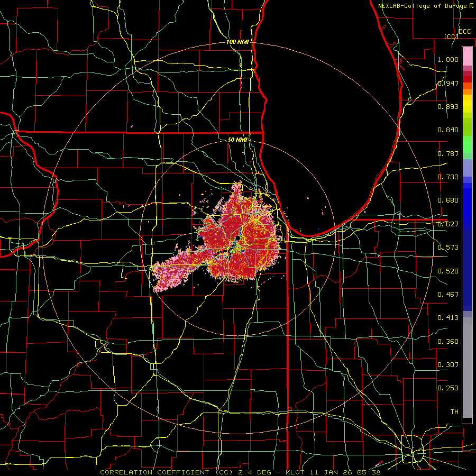This screenshot has width=476, height=476.
Task: Select the 0.573 scale value
Action: 448,248
